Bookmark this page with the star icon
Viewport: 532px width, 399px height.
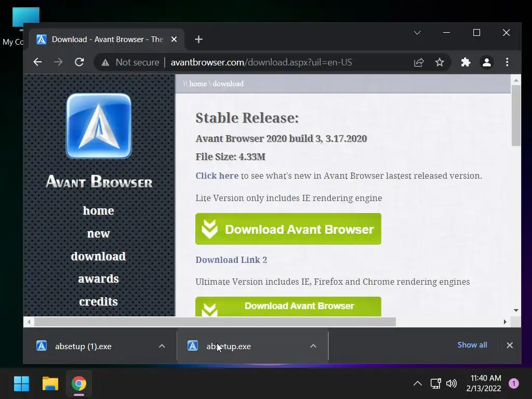440,62
